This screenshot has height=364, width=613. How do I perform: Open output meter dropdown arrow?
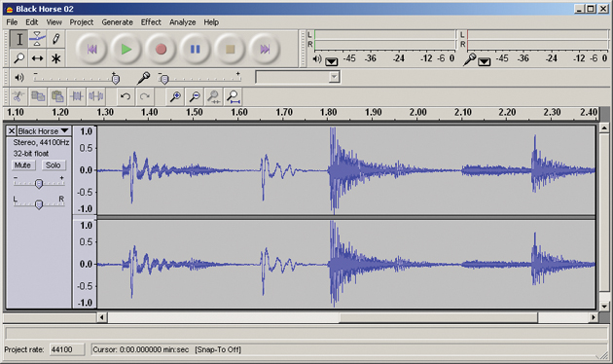coord(332,61)
